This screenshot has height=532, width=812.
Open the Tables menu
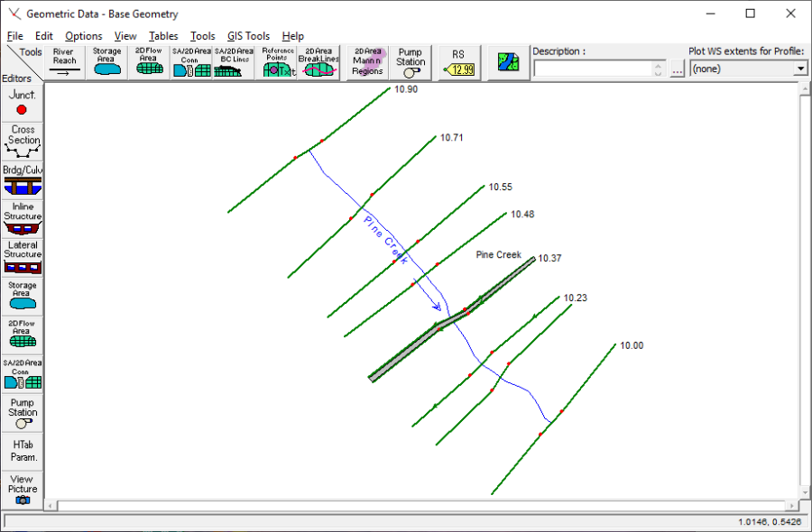[x=163, y=36]
